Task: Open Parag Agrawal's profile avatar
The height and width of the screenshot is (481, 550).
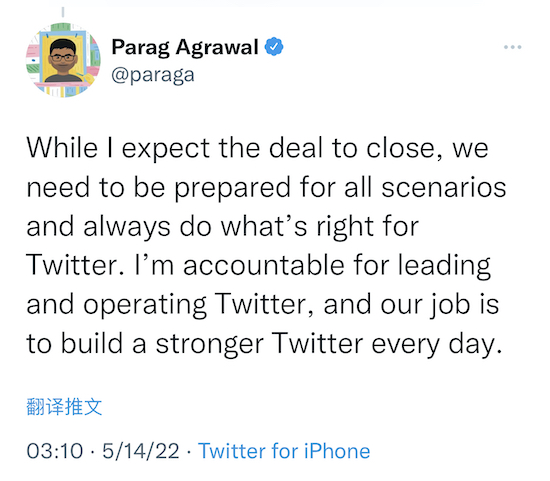Action: click(x=63, y=60)
